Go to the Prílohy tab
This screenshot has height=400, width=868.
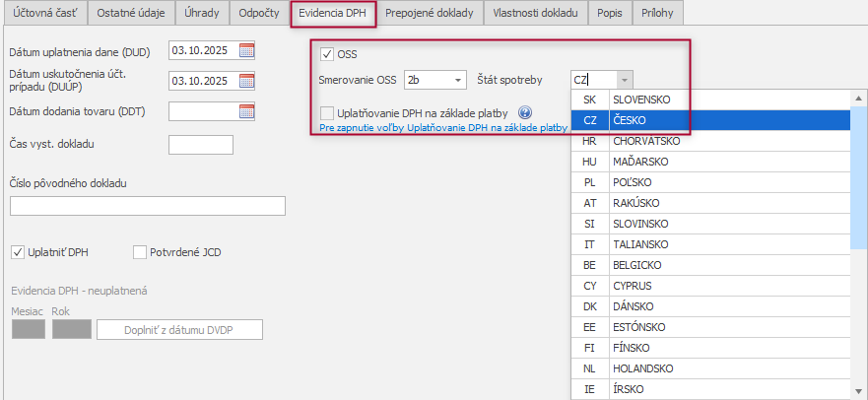tap(657, 13)
